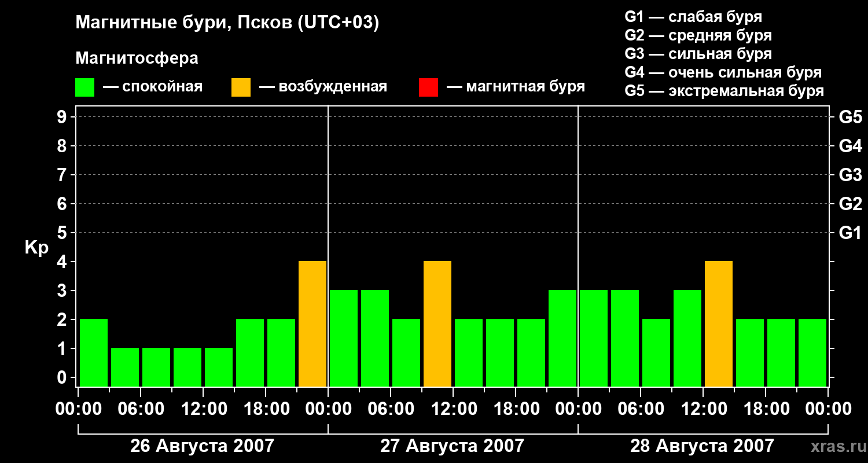Click the '— спокойная' legend label
Image resolution: width=868 pixels, height=463 pixels.
pyautogui.click(x=153, y=87)
